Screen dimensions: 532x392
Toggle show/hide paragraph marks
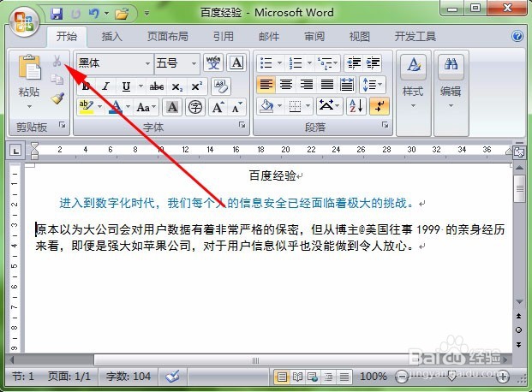(380, 106)
